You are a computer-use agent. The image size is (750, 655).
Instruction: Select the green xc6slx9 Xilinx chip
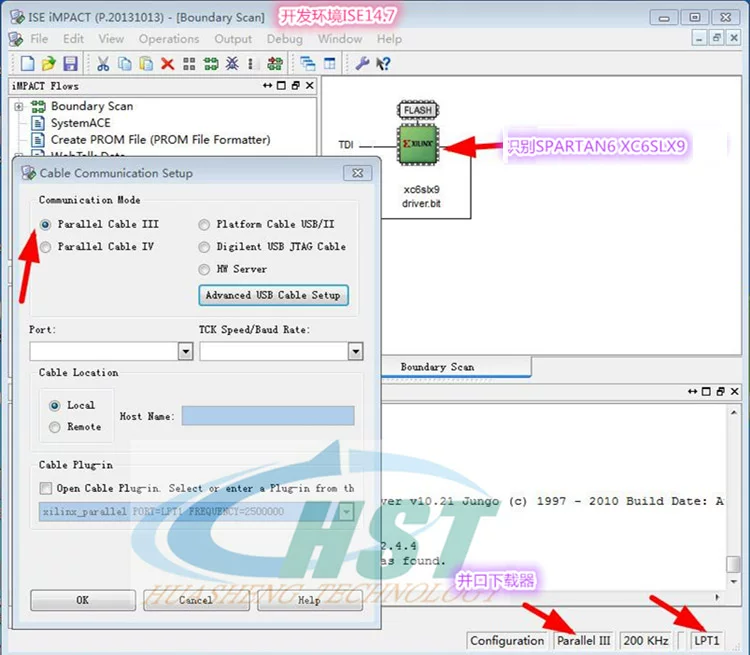(418, 144)
